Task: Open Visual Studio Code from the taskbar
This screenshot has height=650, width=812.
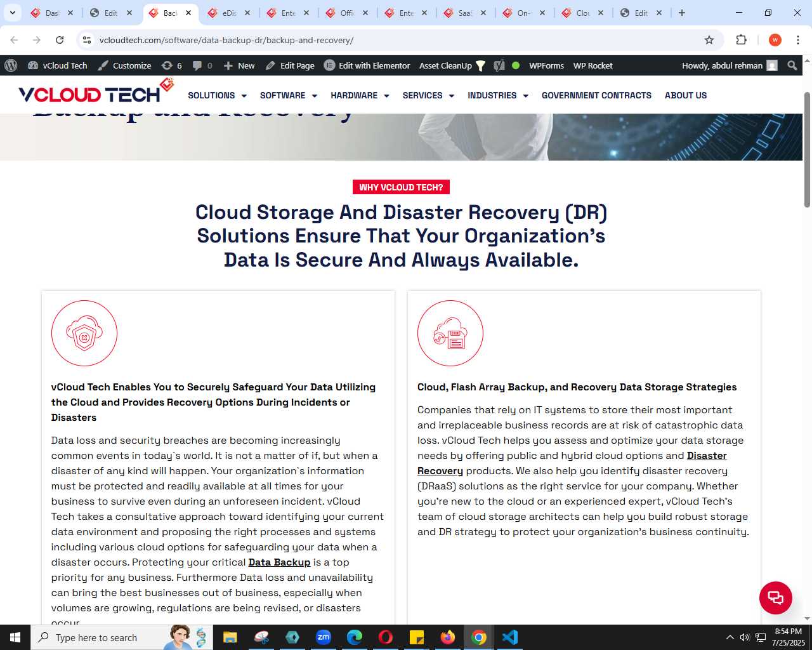Action: point(510,637)
